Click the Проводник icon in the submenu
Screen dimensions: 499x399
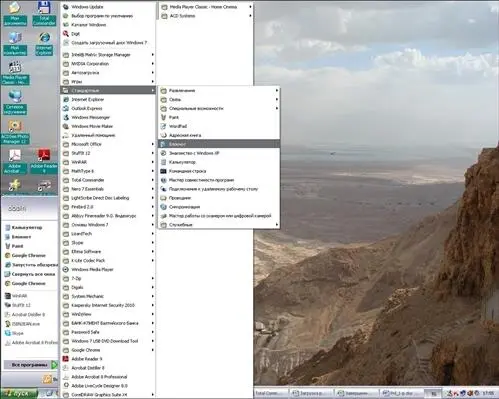(163, 198)
